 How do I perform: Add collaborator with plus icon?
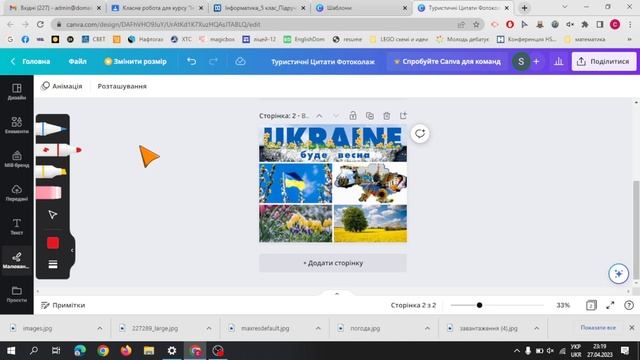coord(536,62)
